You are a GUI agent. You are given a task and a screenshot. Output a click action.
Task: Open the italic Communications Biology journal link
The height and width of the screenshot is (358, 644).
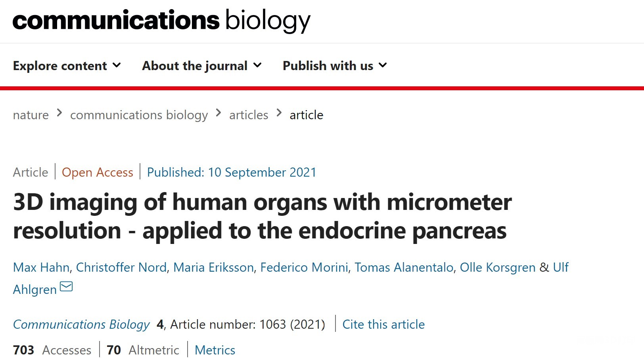click(81, 324)
